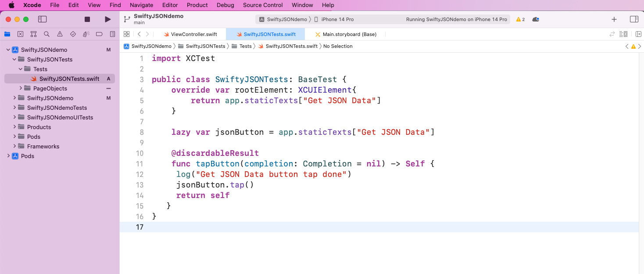Click 'No Selection' in jump bar

click(338, 46)
